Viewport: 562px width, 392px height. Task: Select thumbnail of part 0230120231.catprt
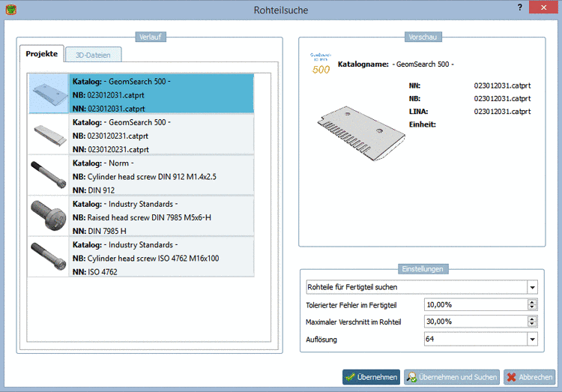(49, 135)
